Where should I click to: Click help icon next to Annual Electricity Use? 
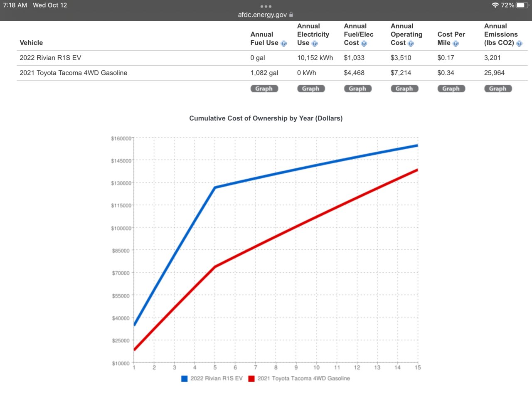pos(315,44)
